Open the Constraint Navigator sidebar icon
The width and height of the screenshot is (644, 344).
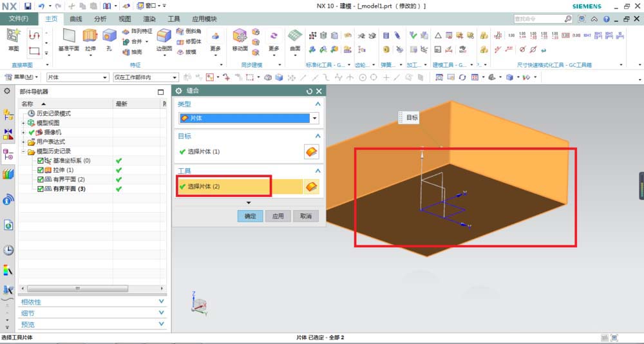coord(8,135)
